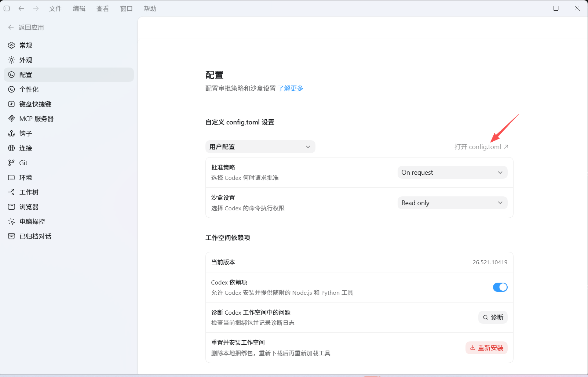The image size is (588, 377).
Task: Click the 重新安装 button
Action: pos(486,348)
